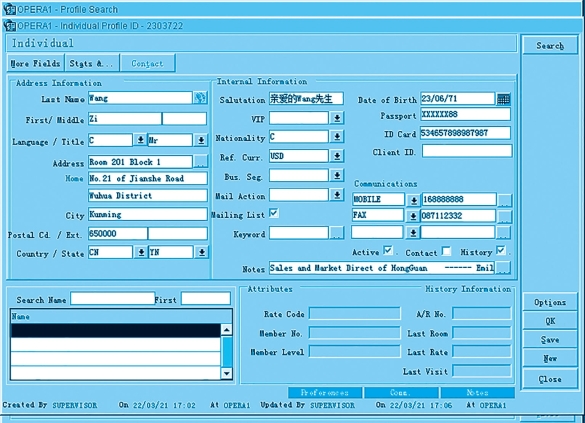Click the empty Client ID field

467,151
